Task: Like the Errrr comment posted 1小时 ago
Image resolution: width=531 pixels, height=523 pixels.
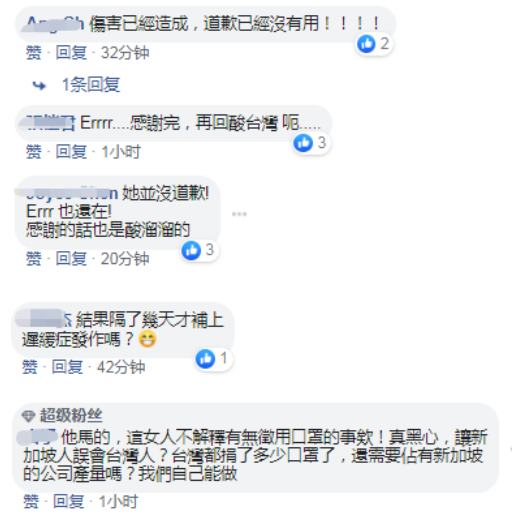Action: tap(34, 152)
